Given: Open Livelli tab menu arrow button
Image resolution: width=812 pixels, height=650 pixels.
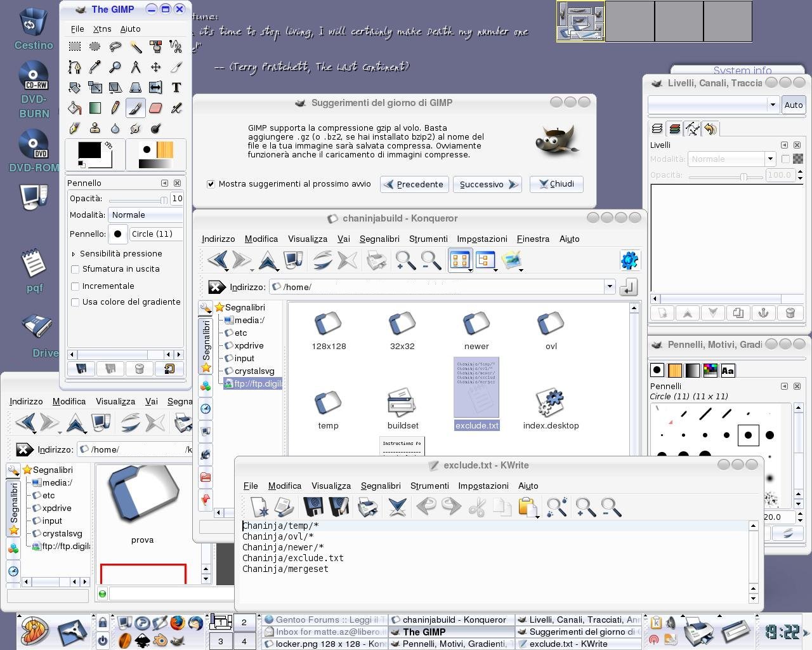Looking at the screenshot, I should (784, 145).
